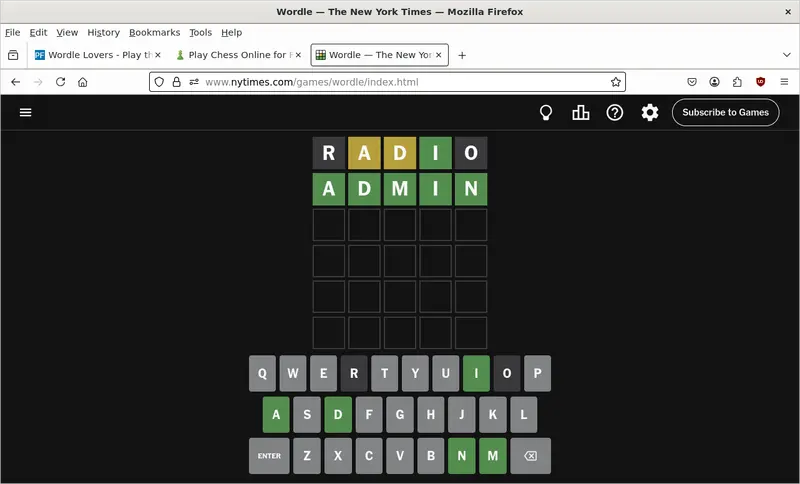Close the Wordle Lovers tab

[158, 55]
